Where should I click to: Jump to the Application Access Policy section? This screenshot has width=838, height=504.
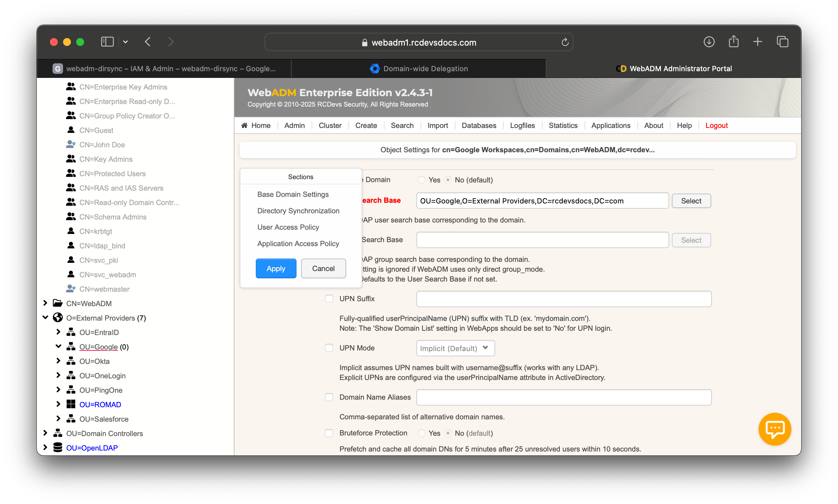pyautogui.click(x=298, y=243)
